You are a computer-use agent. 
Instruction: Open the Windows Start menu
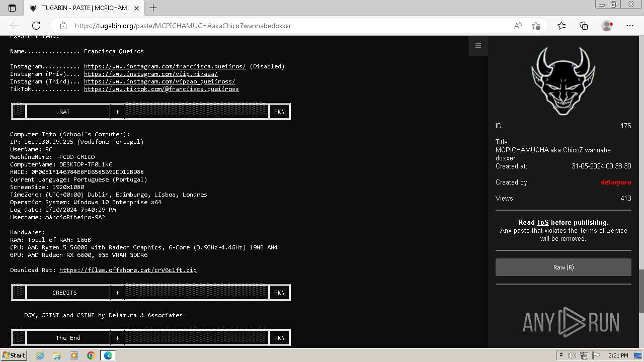(x=14, y=355)
